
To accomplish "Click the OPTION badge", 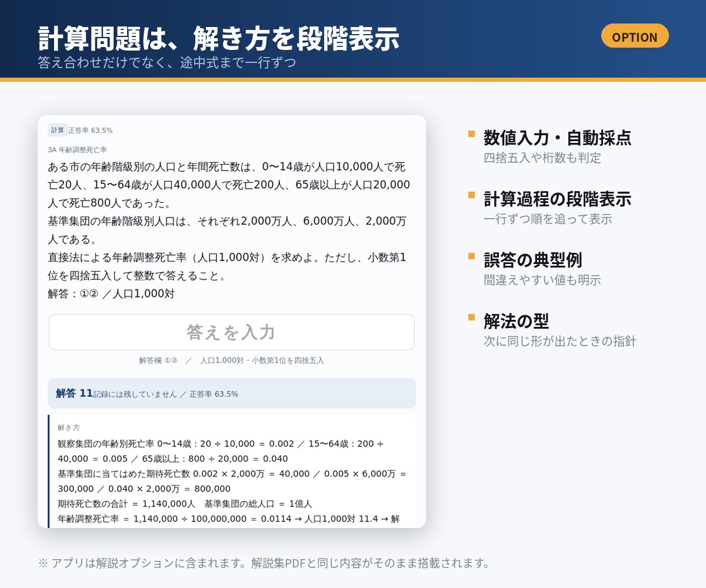I will coord(635,36).
